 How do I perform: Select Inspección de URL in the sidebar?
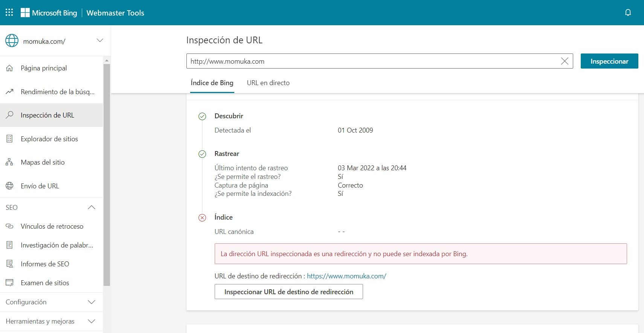51,115
